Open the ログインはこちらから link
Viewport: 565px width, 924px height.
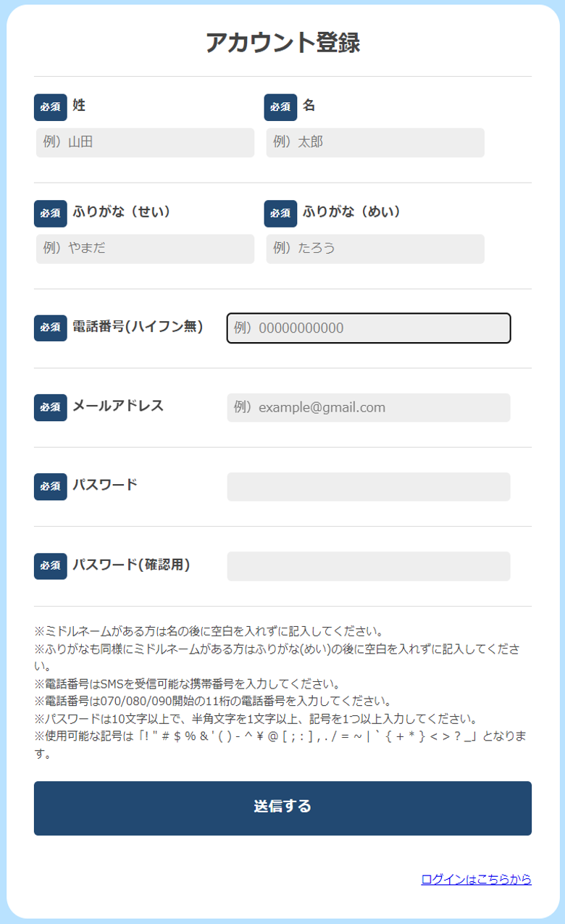coord(476,879)
